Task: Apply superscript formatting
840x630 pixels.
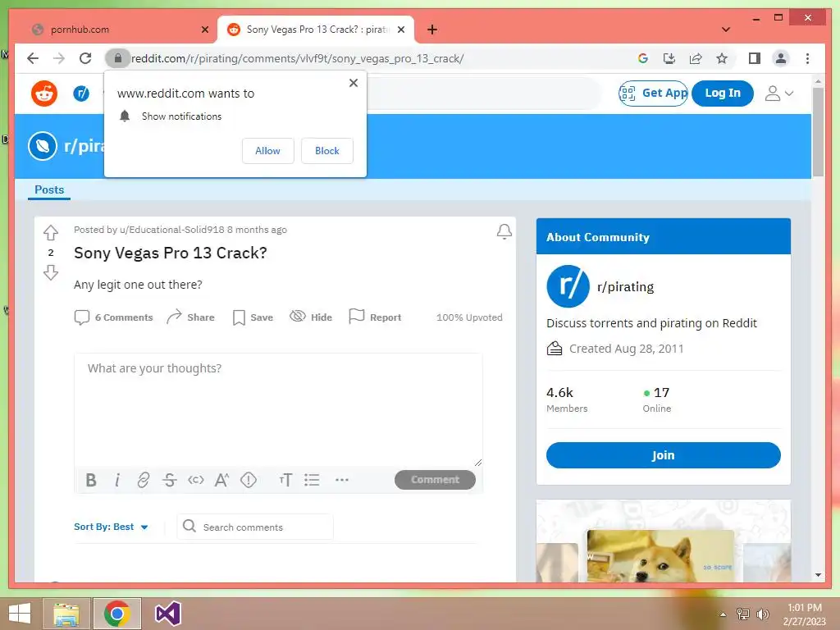Action: 221,480
